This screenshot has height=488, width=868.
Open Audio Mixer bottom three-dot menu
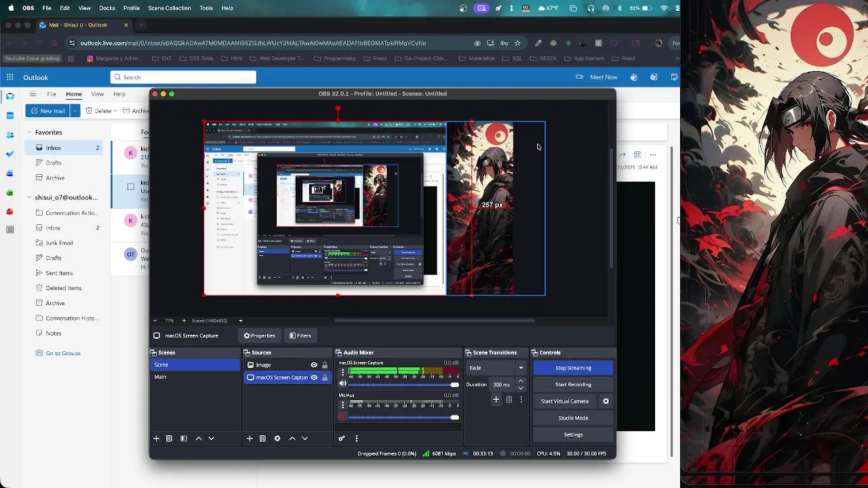coord(356,439)
